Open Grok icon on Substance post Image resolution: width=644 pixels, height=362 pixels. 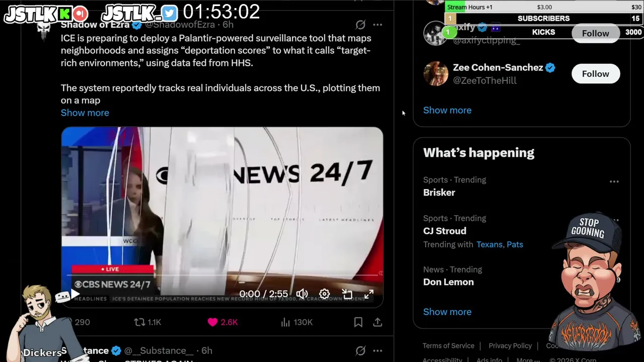tap(360, 350)
